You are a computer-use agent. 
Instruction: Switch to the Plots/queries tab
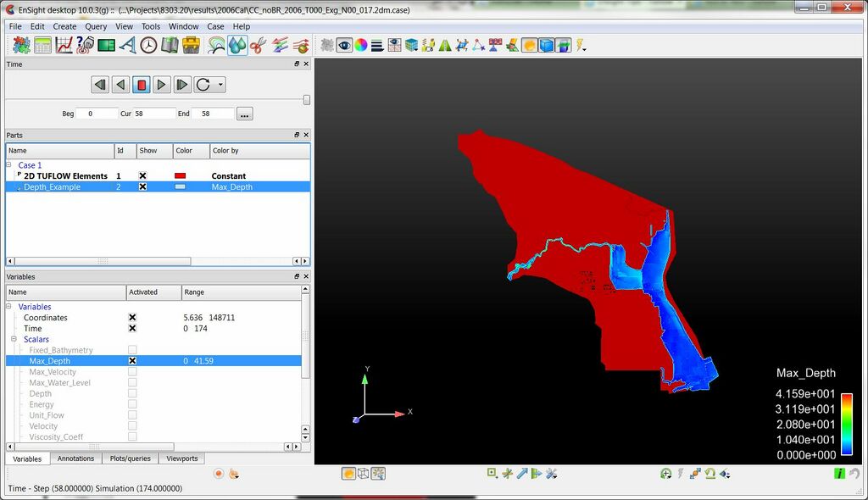click(x=130, y=458)
